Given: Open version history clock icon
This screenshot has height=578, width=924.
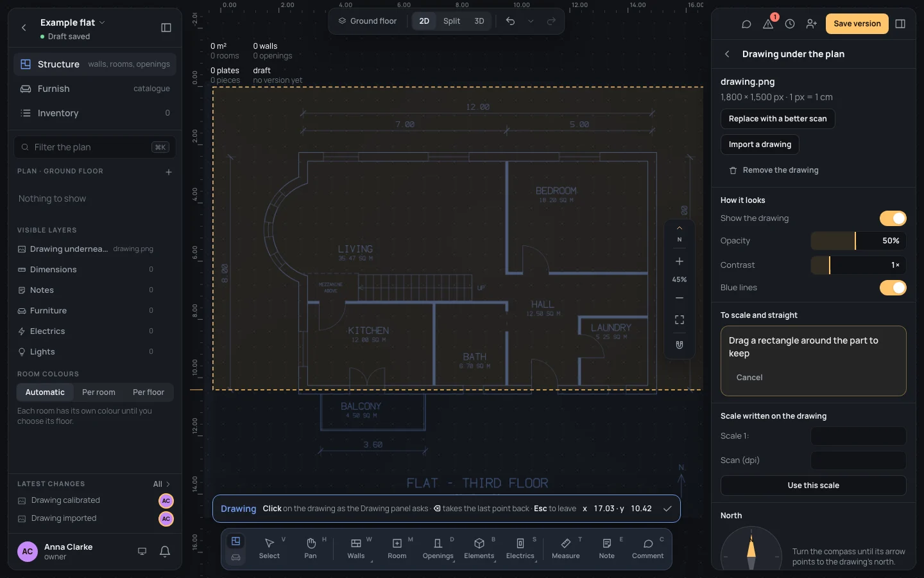Looking at the screenshot, I should pyautogui.click(x=790, y=24).
